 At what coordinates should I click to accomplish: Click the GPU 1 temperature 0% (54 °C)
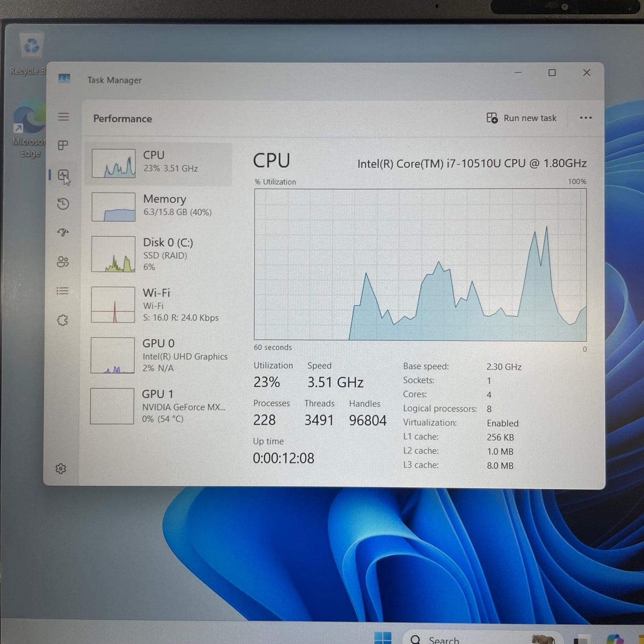(163, 419)
